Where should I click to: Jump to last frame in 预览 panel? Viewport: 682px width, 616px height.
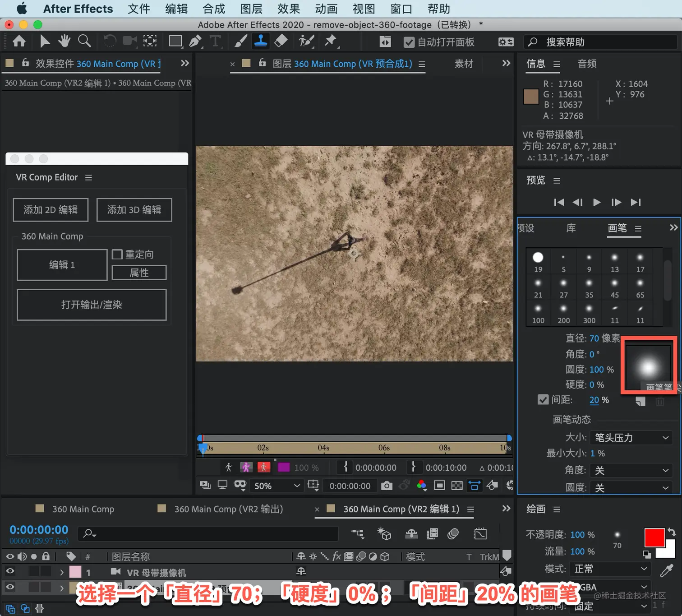point(636,202)
